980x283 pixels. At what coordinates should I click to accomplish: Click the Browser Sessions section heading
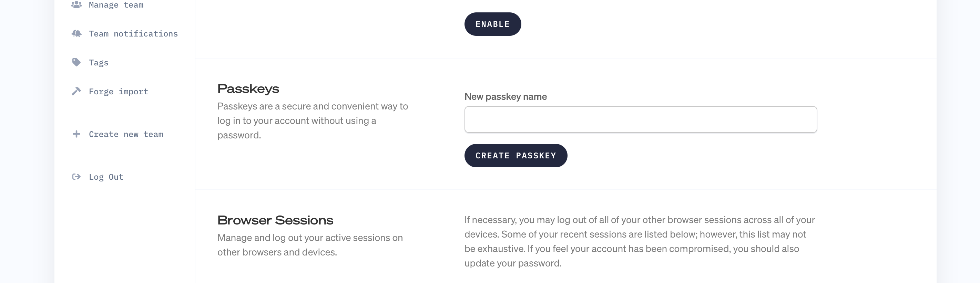275,220
